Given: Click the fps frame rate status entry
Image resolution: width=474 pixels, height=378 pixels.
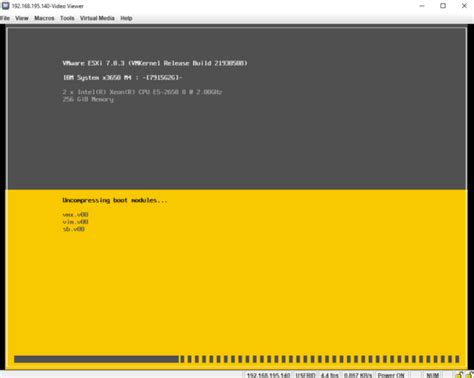Looking at the screenshot, I should pos(330,375).
